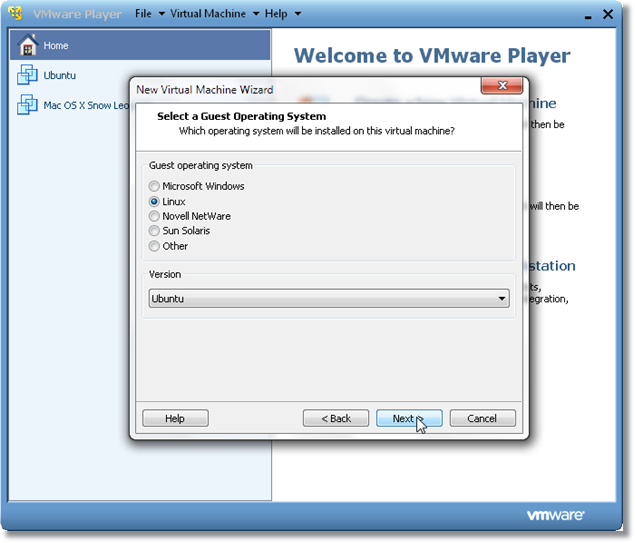This screenshot has width=635, height=543.
Task: Click the Ubuntu virtual machine icon
Action: 27,75
